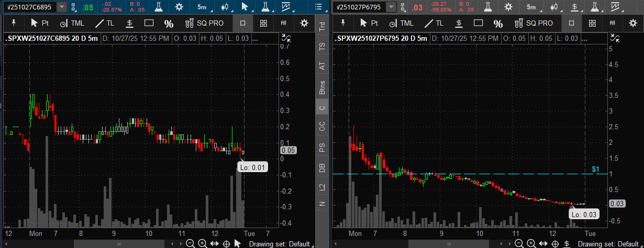Open right chart settings gear in top bar
Viewport: 644px width, 248px height.
(x=508, y=7)
